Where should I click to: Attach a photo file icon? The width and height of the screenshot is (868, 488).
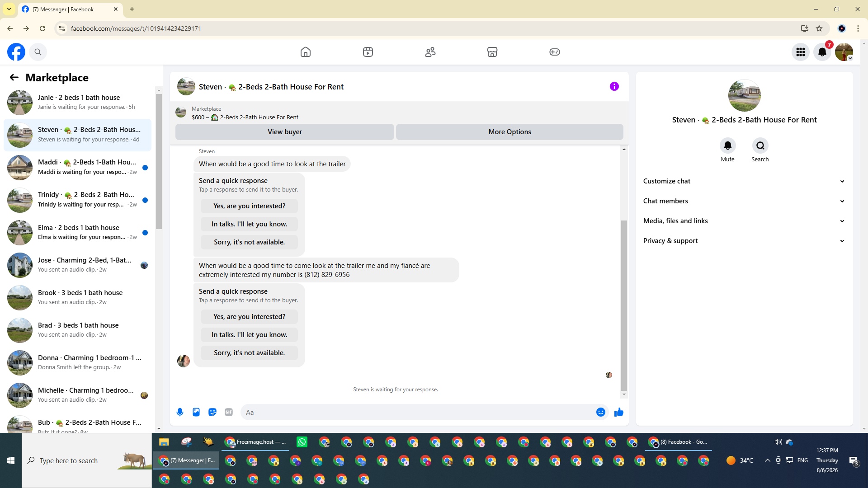pyautogui.click(x=196, y=412)
